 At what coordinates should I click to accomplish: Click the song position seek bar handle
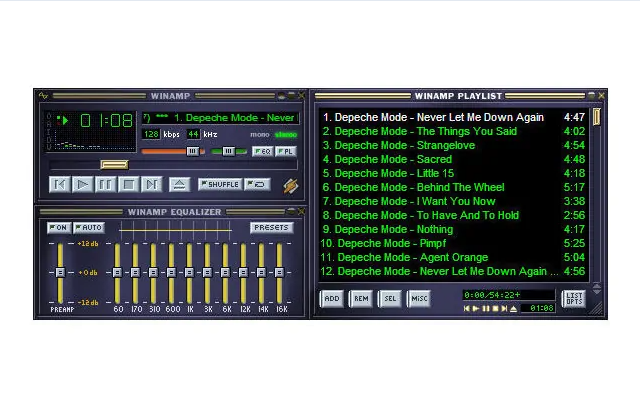[114, 164]
